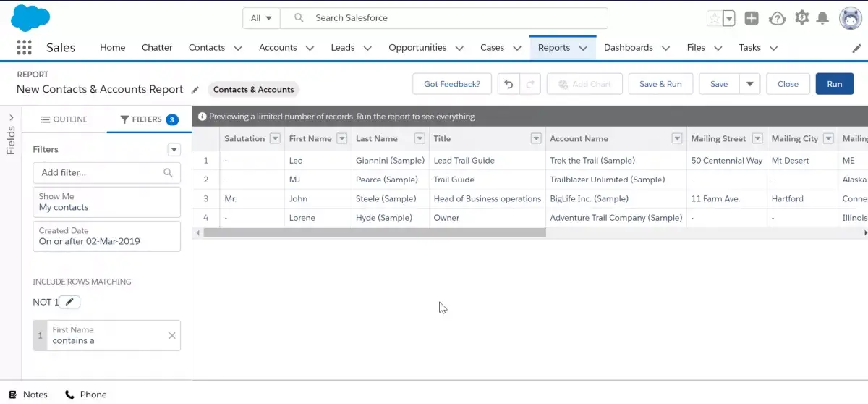
Task: Open the favorites list dropdown arrow
Action: 729,19
